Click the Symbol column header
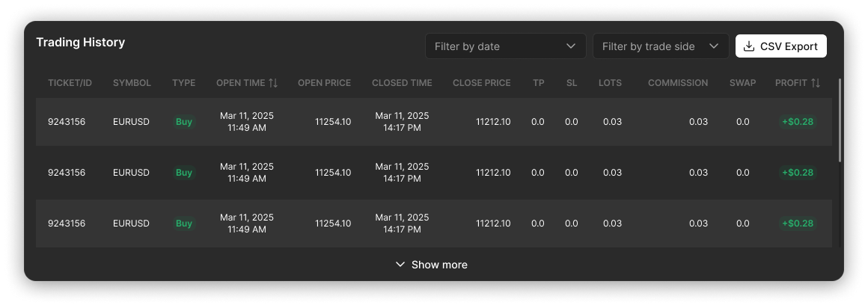 132,83
